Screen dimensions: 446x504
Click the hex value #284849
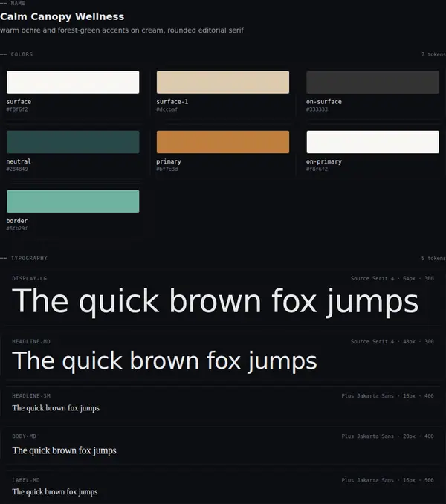[x=17, y=169]
